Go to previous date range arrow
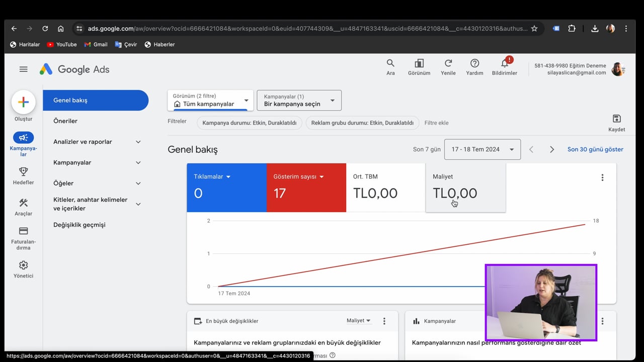This screenshot has height=362, width=644. [x=531, y=149]
